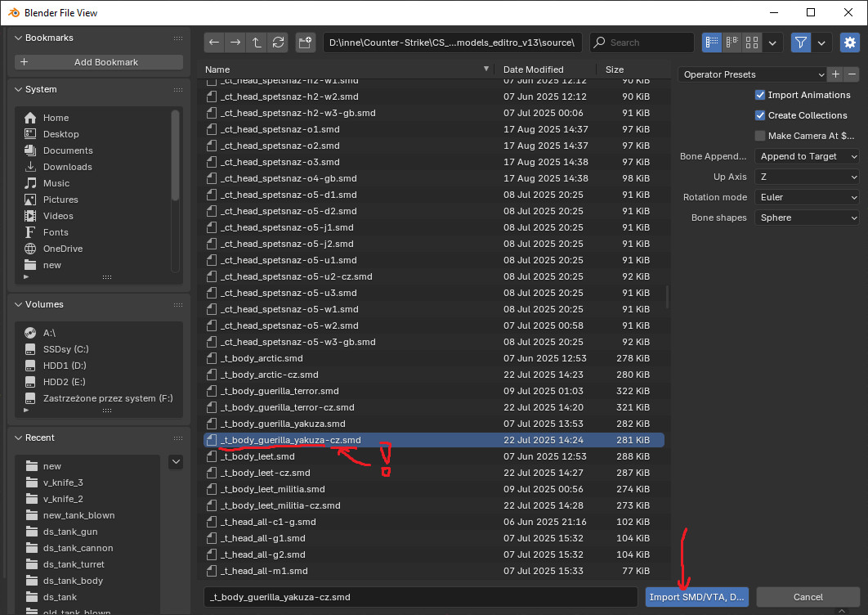Open Bone Append dropdown menu

coord(807,156)
